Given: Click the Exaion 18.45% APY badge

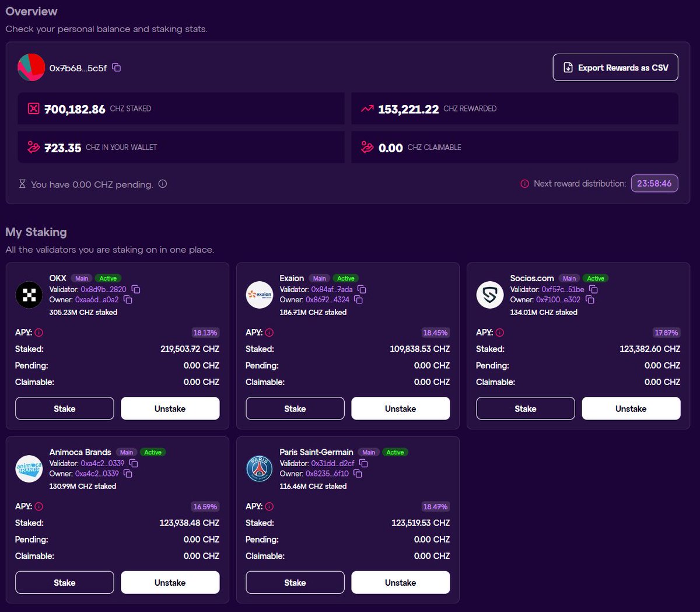Looking at the screenshot, I should click(436, 333).
